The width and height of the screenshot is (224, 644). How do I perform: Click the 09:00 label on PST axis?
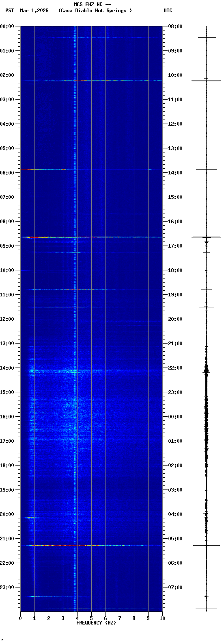[x=7, y=246]
